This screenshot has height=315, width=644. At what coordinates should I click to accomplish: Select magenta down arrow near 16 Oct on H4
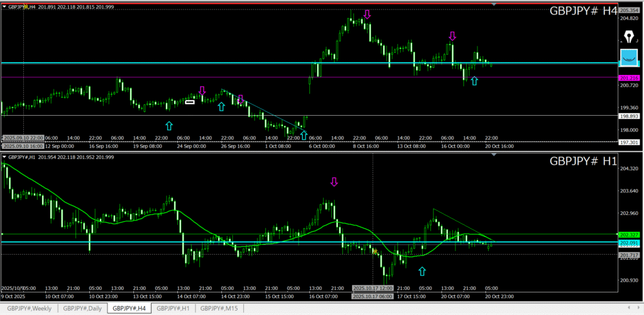point(452,36)
